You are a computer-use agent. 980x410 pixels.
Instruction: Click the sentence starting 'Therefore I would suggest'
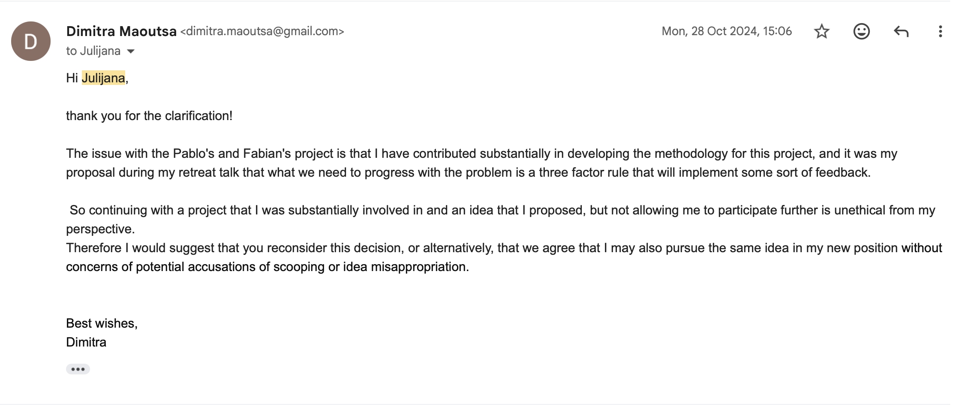[504, 257]
